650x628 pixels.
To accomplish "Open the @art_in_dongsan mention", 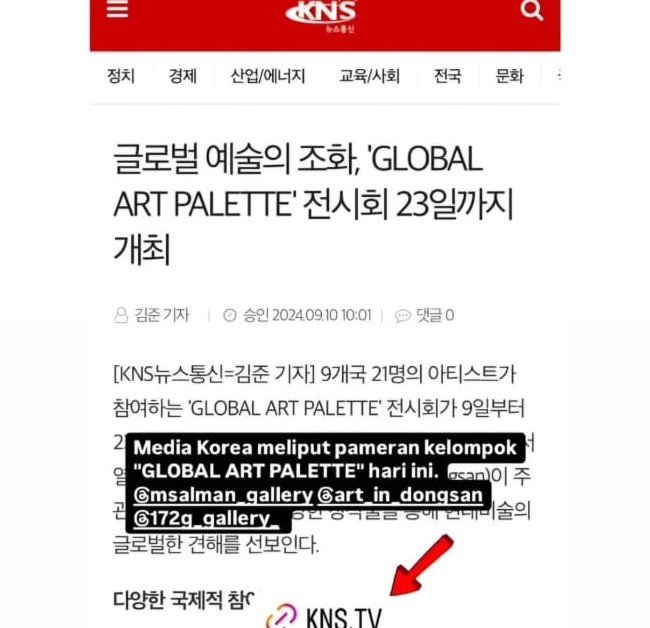I will pyautogui.click(x=400, y=495).
